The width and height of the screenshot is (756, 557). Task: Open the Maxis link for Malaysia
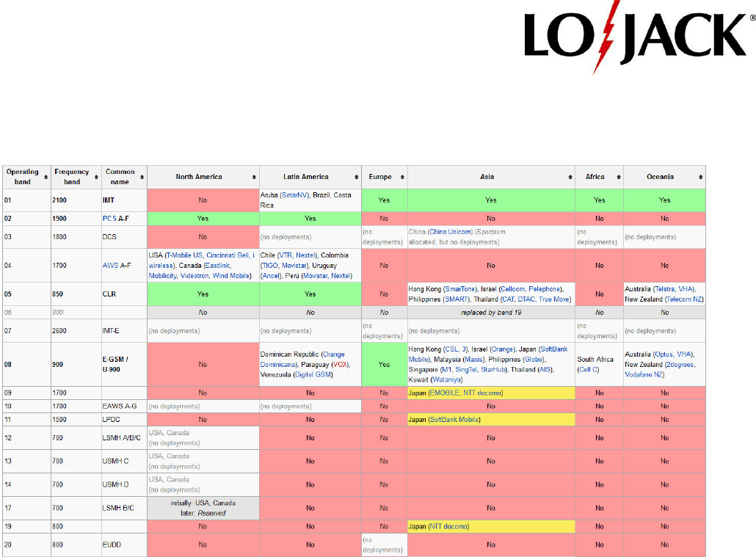(473, 360)
